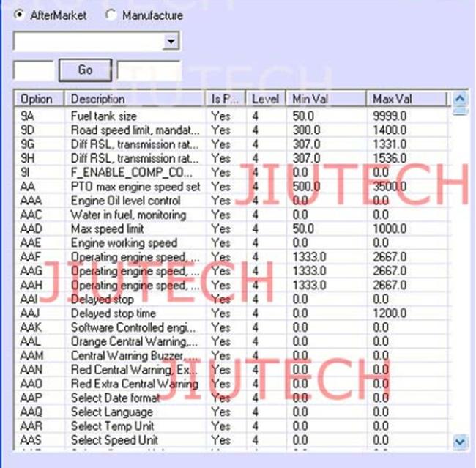Click the Min Val column header
This screenshot has width=476, height=468.
(325, 99)
